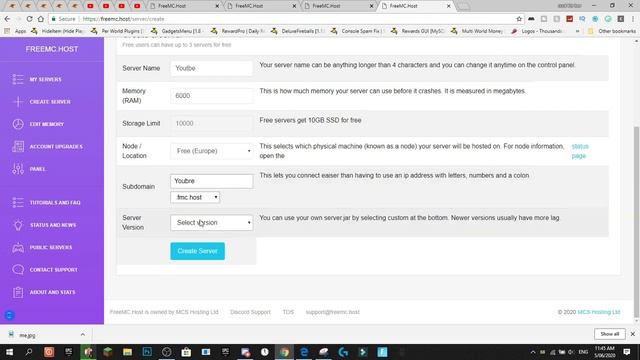Click Subdomain text field

211,181
